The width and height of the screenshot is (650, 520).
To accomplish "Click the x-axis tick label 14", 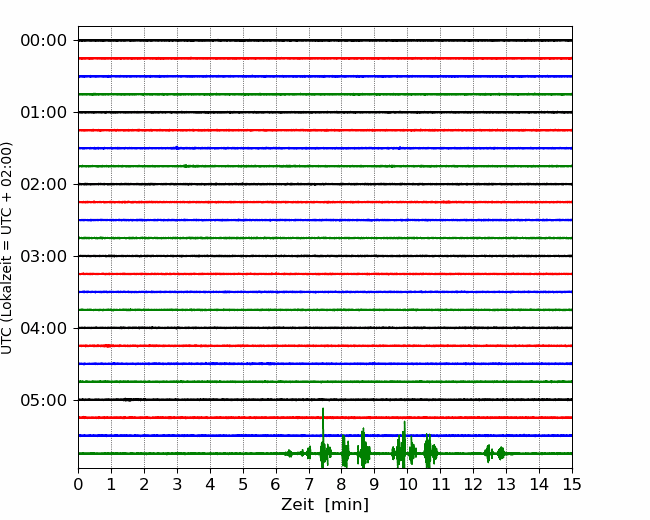I will pyautogui.click(x=539, y=484).
